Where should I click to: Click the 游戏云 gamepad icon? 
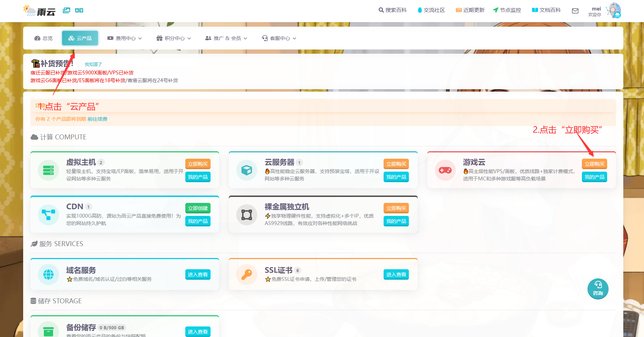pos(445,170)
